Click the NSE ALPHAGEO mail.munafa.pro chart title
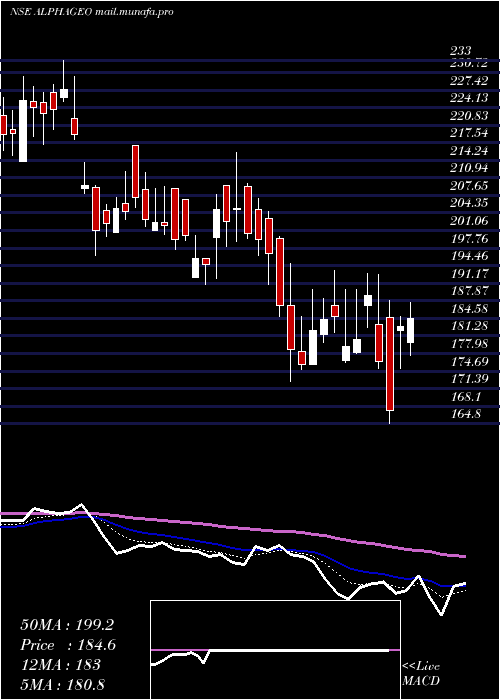The height and width of the screenshot is (700, 500). 91,12
